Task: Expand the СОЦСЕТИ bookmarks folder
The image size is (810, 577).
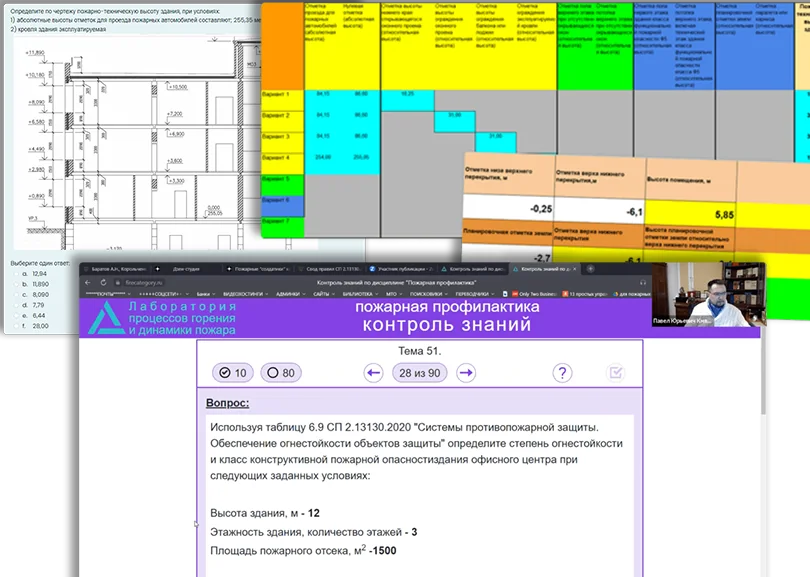Action: pos(163,294)
